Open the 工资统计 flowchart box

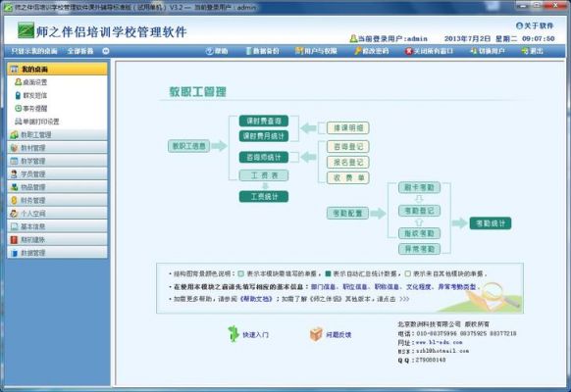click(x=264, y=196)
